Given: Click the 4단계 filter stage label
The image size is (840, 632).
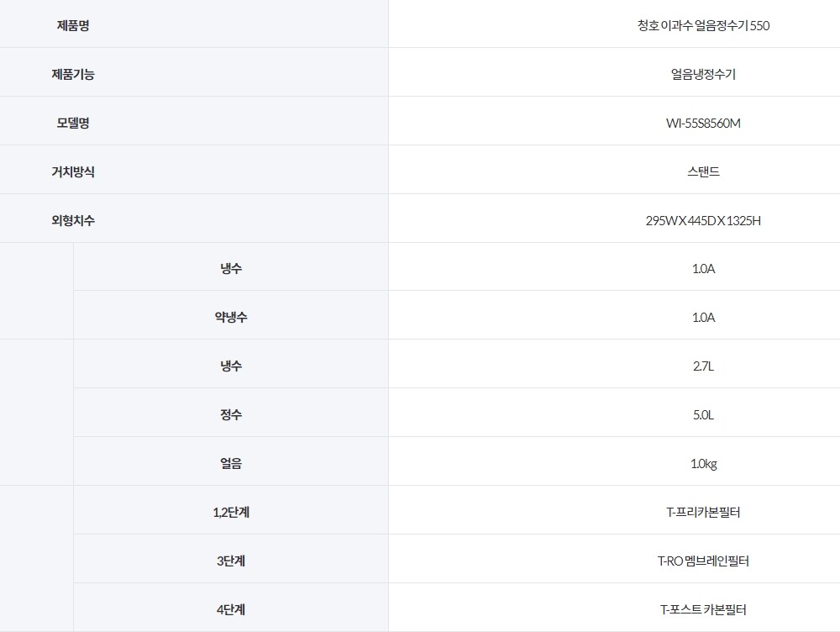Looking at the screenshot, I should (230, 608).
